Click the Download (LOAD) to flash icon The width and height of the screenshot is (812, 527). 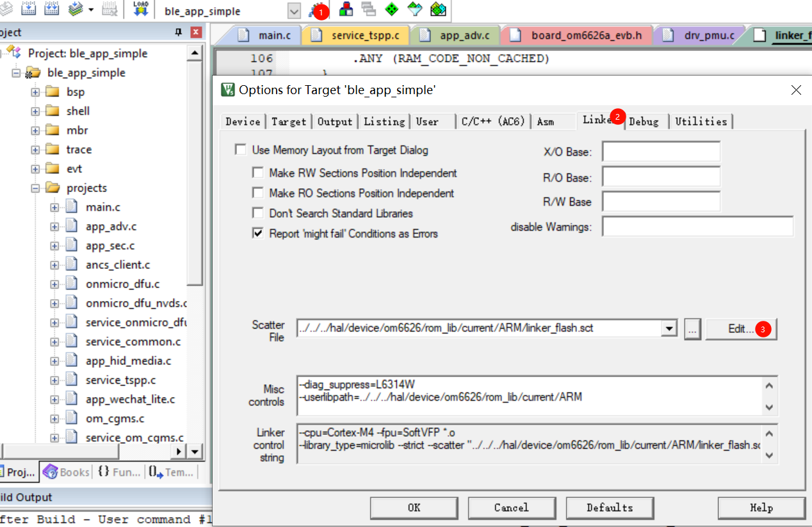[x=140, y=9]
